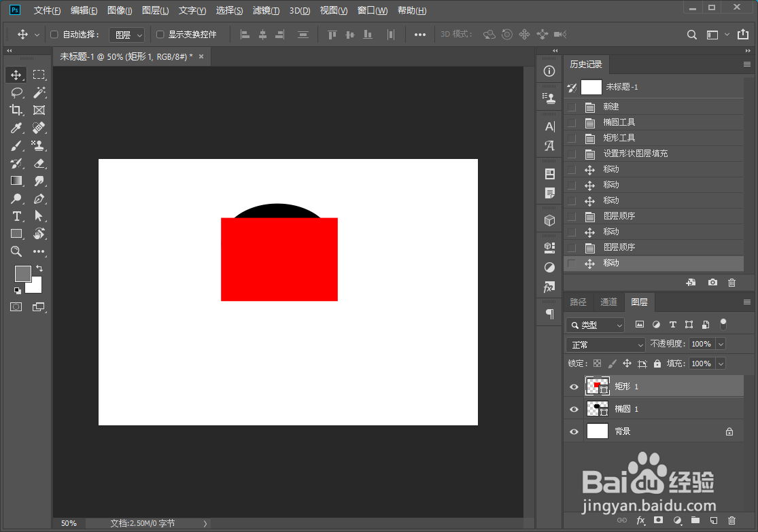Select the Rectangle shape tool
This screenshot has width=758, height=532.
[x=16, y=234]
